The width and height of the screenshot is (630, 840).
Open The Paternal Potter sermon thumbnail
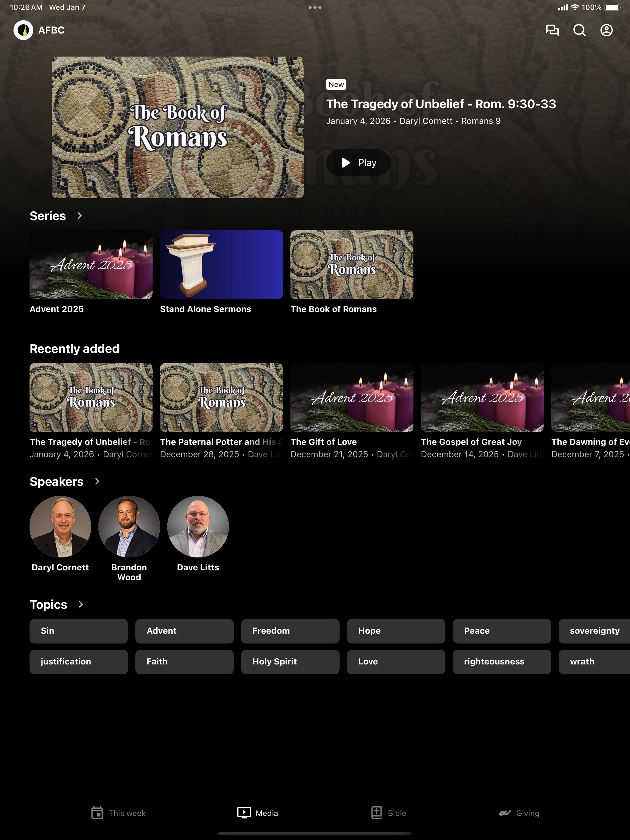pos(221,398)
